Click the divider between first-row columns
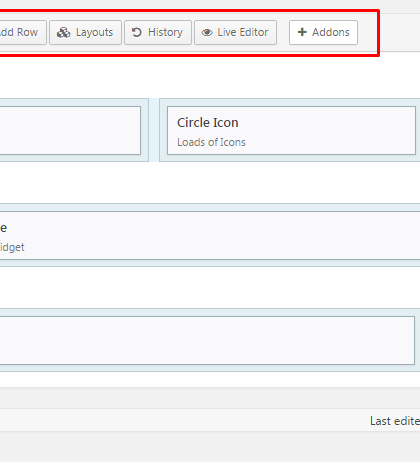The image size is (420, 462). click(154, 130)
